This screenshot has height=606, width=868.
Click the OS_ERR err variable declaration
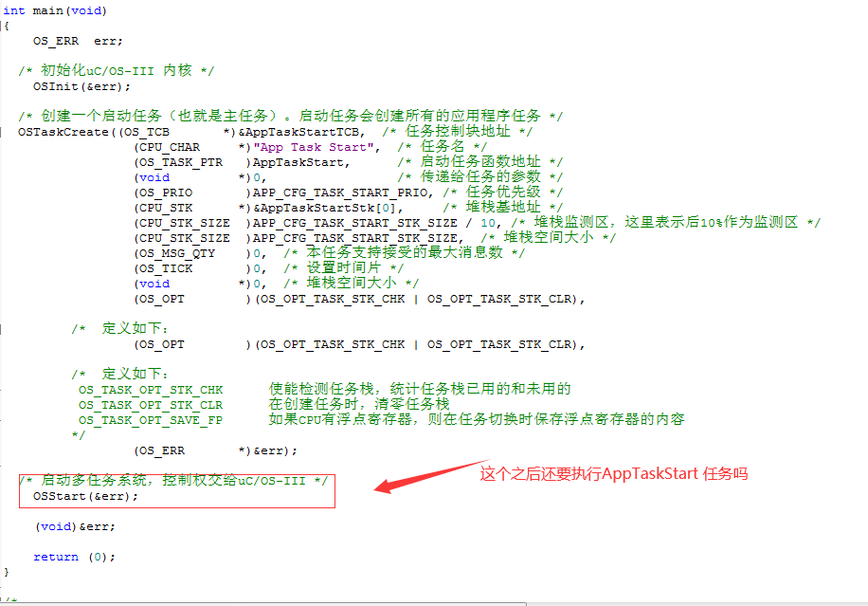click(x=78, y=41)
